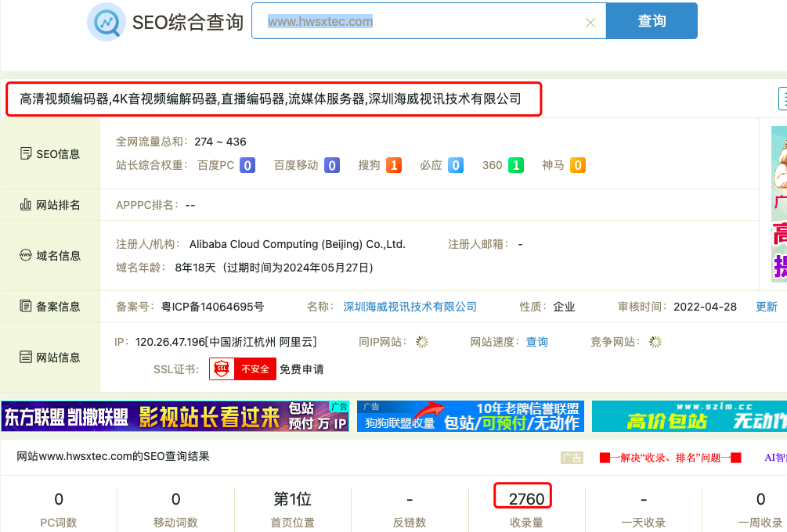Image resolution: width=787 pixels, height=532 pixels.
Task: Click the 网站排名 bar chart icon
Action: (x=26, y=205)
